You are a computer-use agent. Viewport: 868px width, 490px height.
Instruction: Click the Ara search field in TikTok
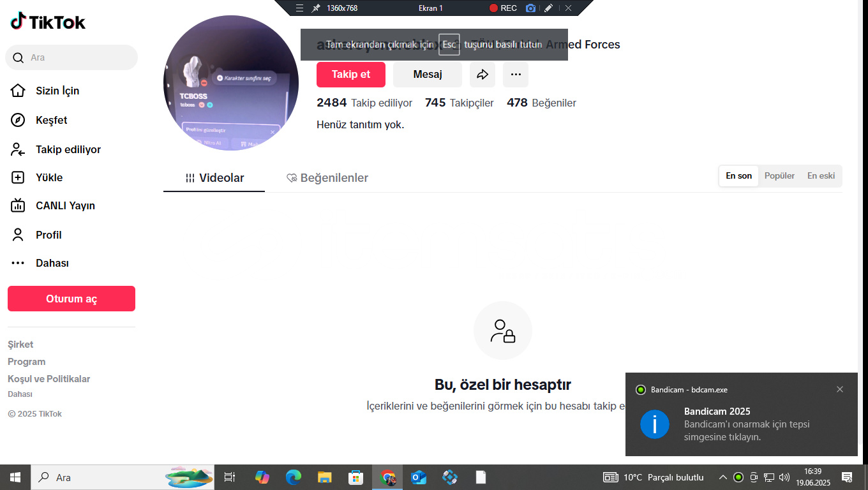(x=71, y=57)
